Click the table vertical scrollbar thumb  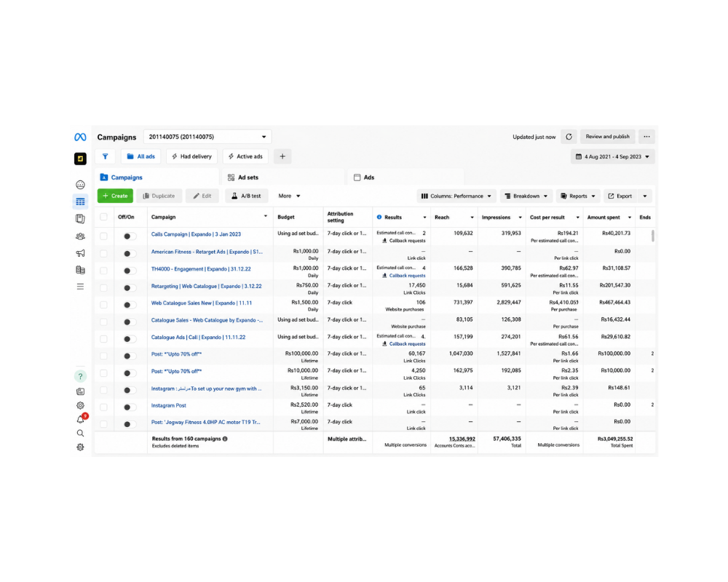[653, 236]
